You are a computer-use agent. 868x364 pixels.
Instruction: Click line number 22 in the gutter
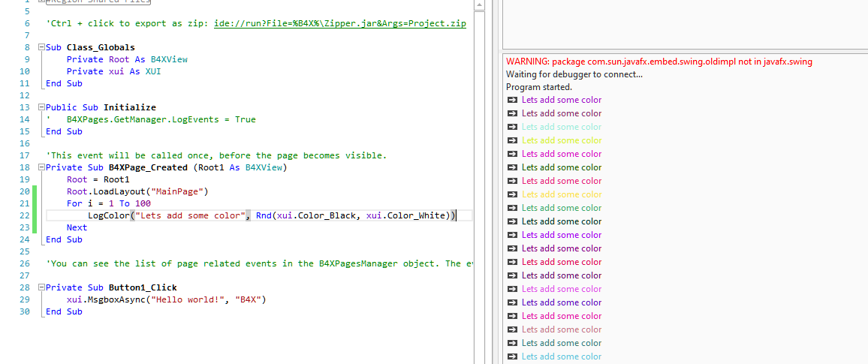[24, 215]
